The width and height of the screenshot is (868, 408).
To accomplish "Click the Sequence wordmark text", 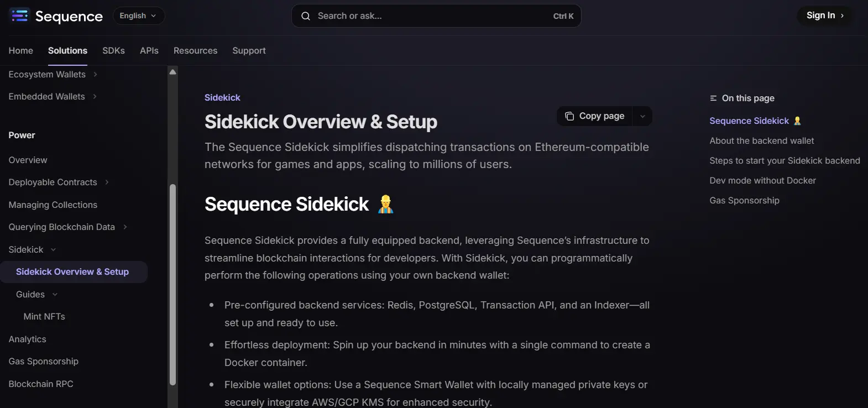I will coord(69,17).
